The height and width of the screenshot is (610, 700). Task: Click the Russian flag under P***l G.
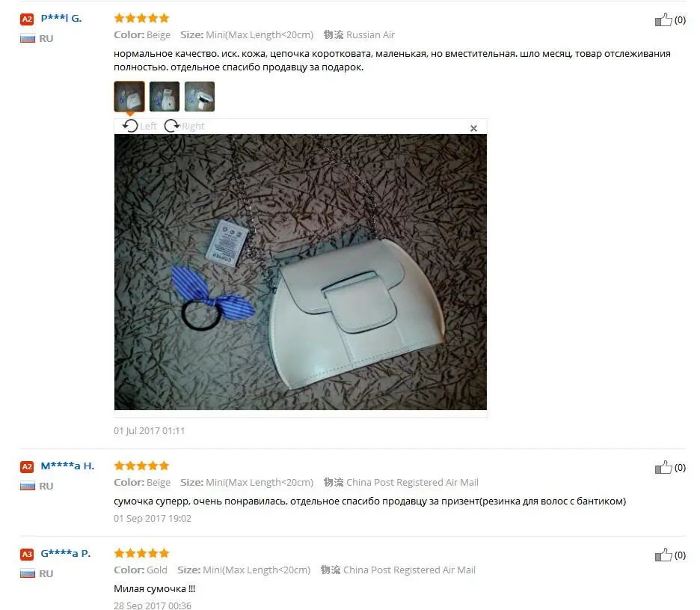[27, 39]
